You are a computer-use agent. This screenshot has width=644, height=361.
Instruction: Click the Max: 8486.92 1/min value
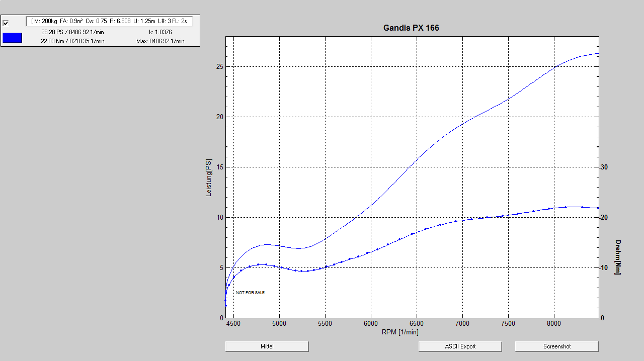(160, 41)
